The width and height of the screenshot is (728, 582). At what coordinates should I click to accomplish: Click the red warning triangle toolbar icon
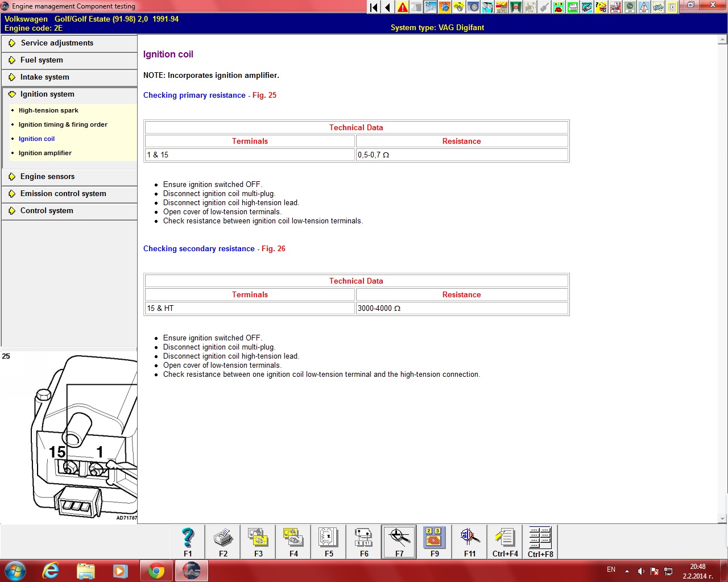point(403,7)
